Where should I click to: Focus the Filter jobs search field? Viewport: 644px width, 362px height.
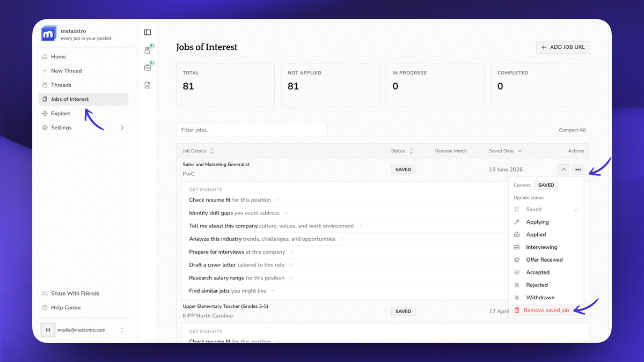coord(252,130)
